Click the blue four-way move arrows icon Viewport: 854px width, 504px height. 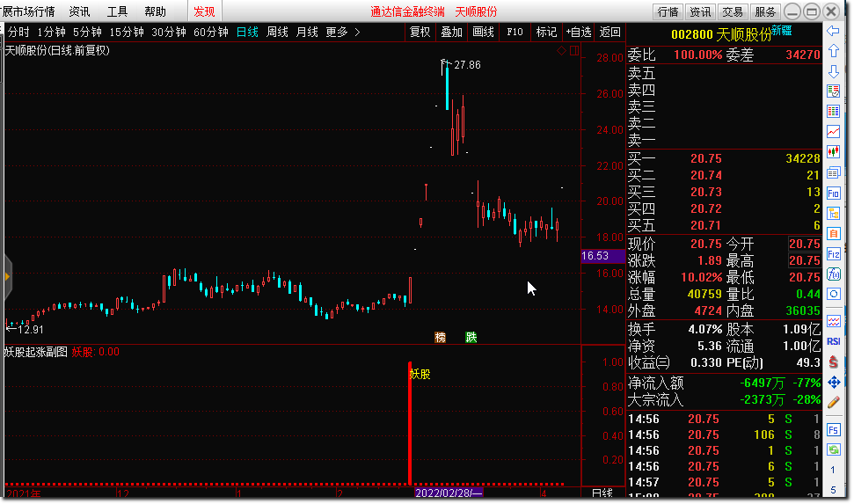[x=833, y=382]
